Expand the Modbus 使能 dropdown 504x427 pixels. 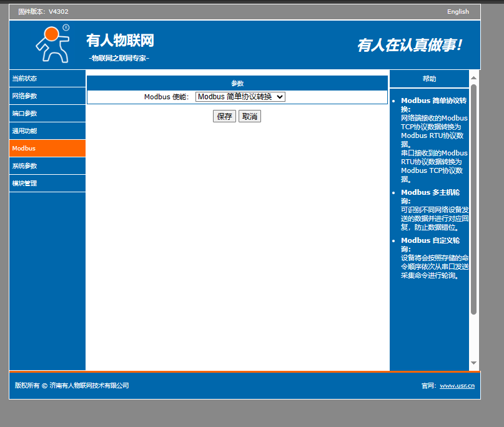click(240, 97)
